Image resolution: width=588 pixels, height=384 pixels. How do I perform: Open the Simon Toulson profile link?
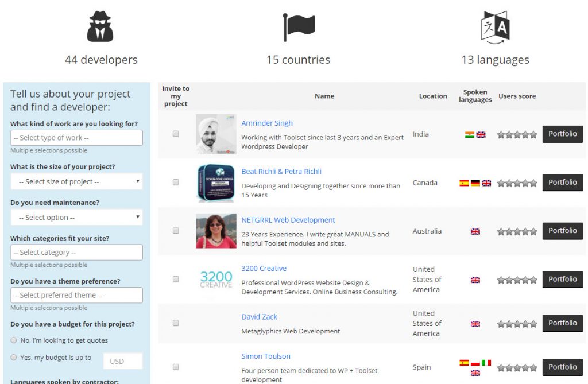266,356
